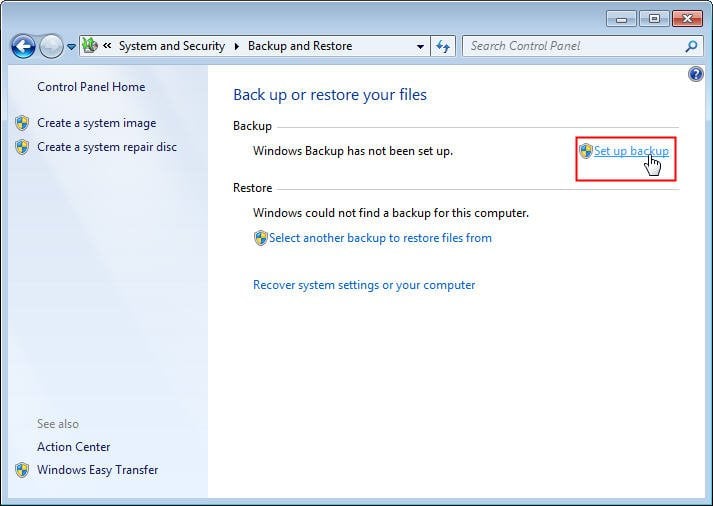Click Select another backup to restore files from
Screen dimensions: 713x506
tap(380, 238)
